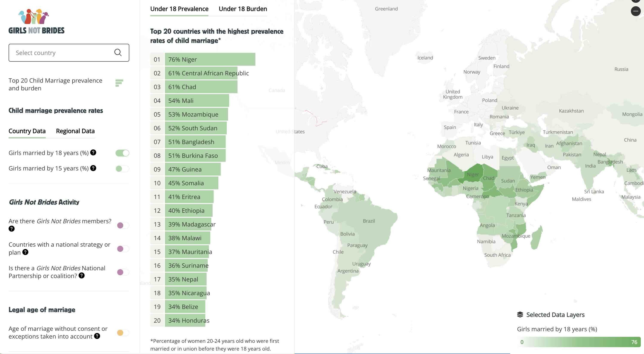Open help icon for Girls Not Brides members
This screenshot has height=354, width=644.
coord(12,228)
